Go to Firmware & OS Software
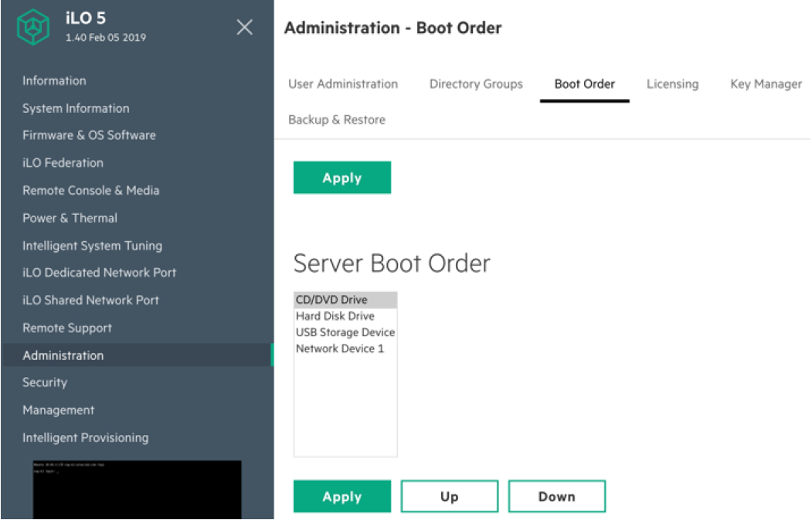 (89, 135)
